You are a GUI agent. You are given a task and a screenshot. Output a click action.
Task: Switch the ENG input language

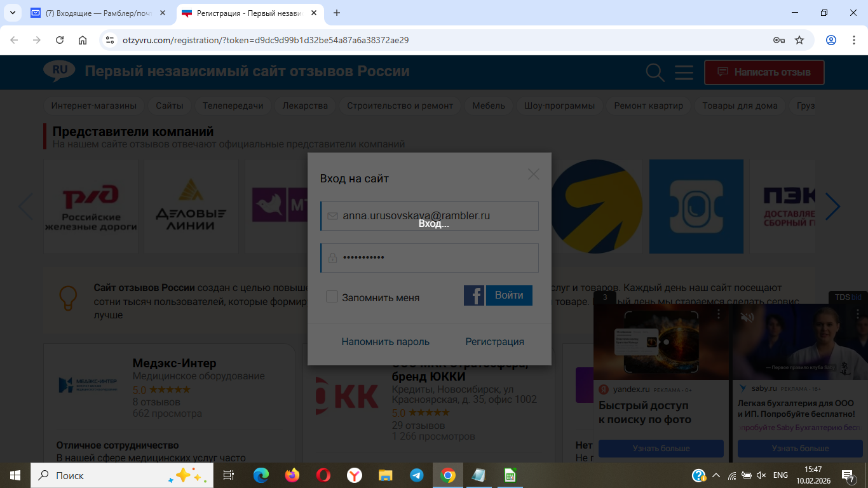coord(780,475)
